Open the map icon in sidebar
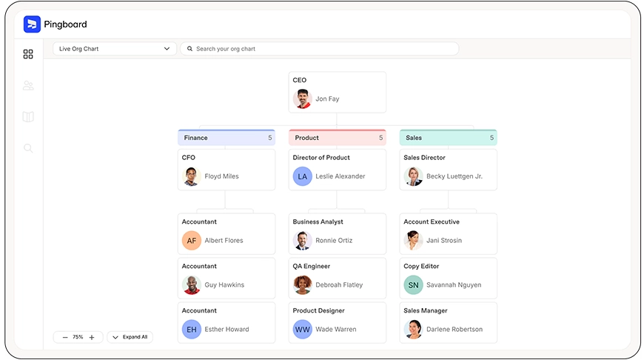Screen dimensions: 644x360 point(28,117)
